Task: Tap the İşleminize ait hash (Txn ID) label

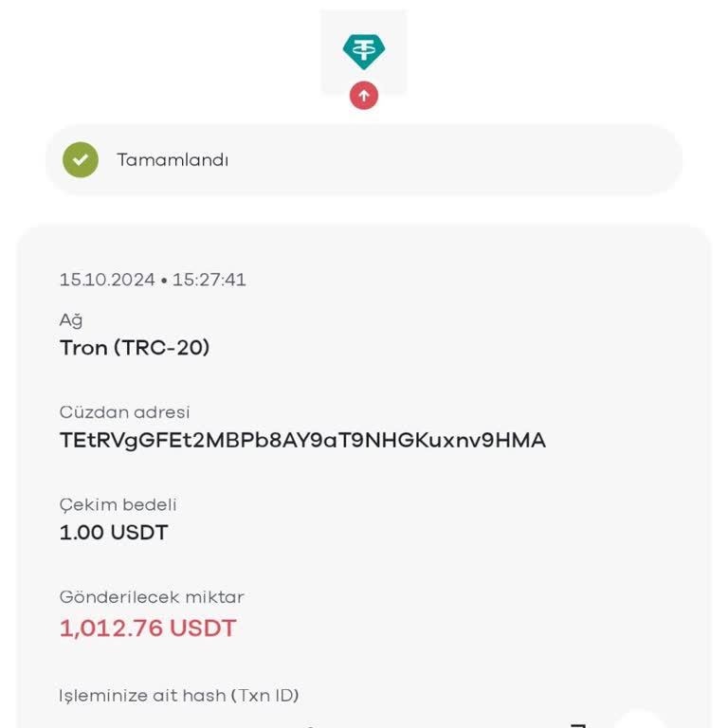Action: [x=179, y=696]
